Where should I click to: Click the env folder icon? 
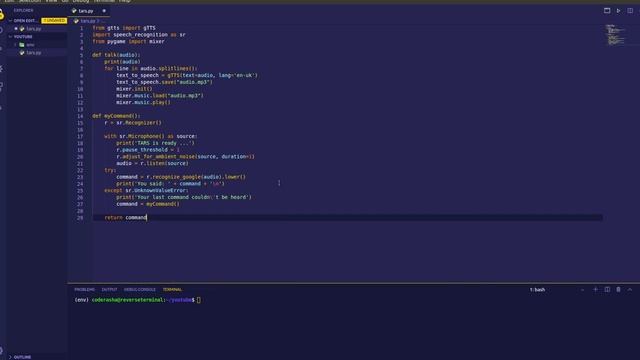click(x=22, y=45)
